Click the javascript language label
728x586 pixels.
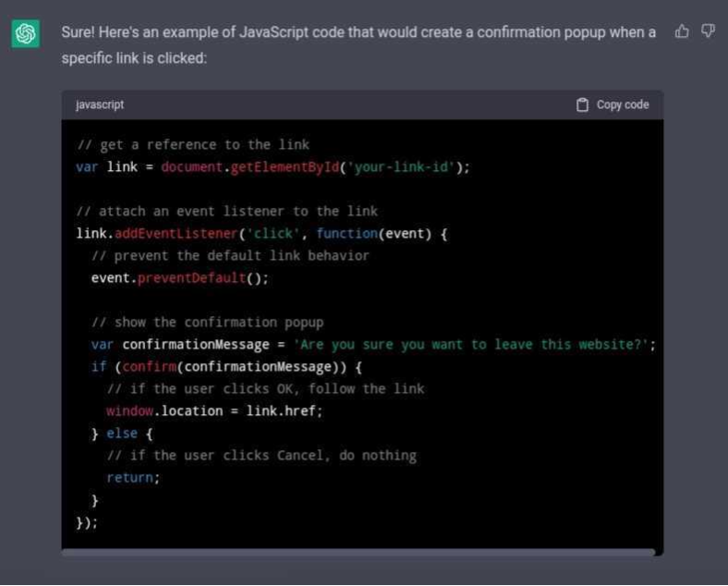100,105
